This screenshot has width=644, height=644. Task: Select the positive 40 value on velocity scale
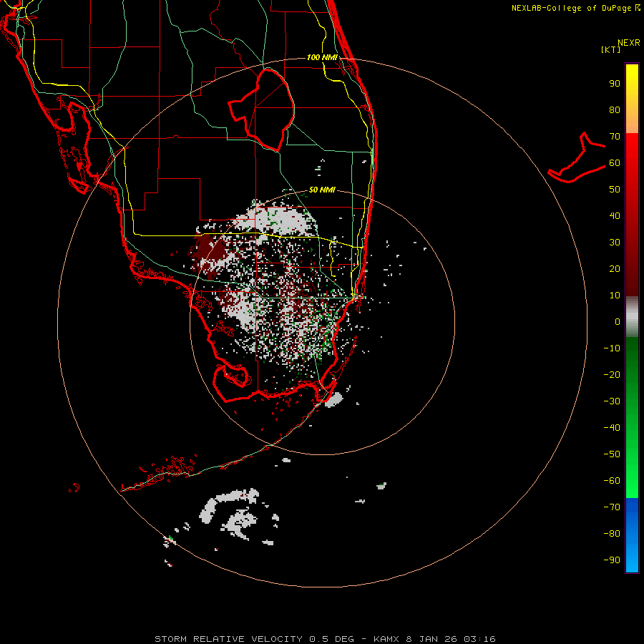point(615,216)
